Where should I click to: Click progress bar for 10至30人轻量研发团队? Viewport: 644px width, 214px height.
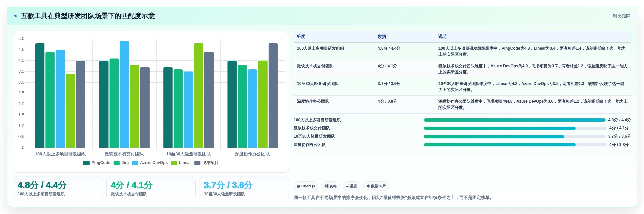[x=515, y=137]
